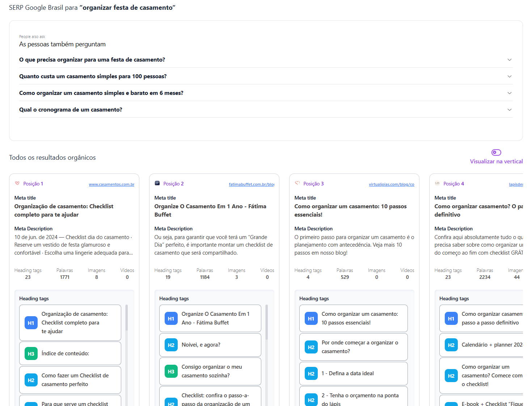Click the site favicon on Posição 3 card
The height and width of the screenshot is (406, 532).
coord(297,183)
